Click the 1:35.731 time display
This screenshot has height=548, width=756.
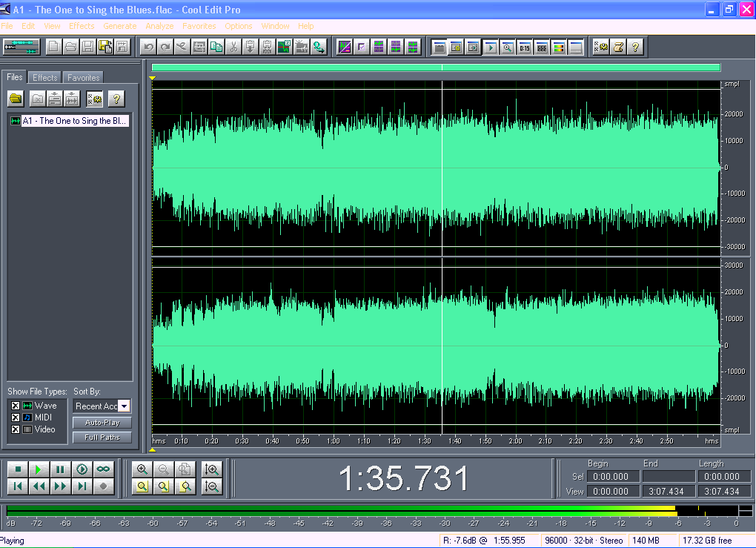coord(403,478)
